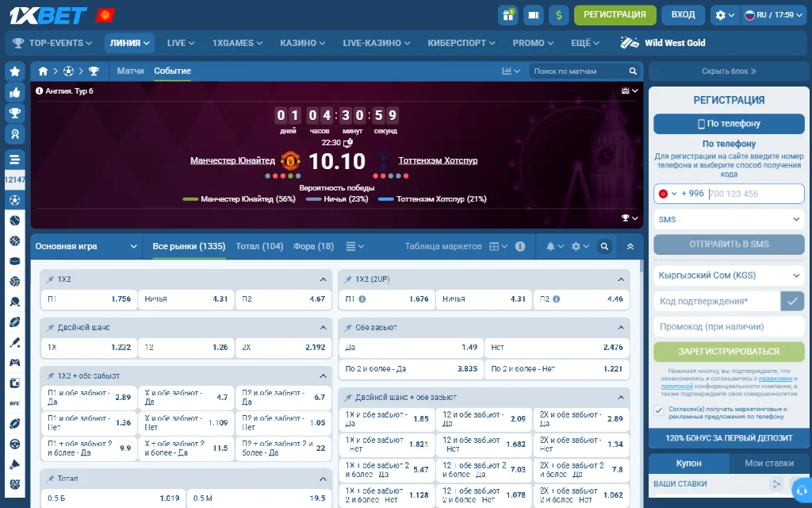
Task: Select football (soccer ball) in sidebar
Action: coord(15,199)
